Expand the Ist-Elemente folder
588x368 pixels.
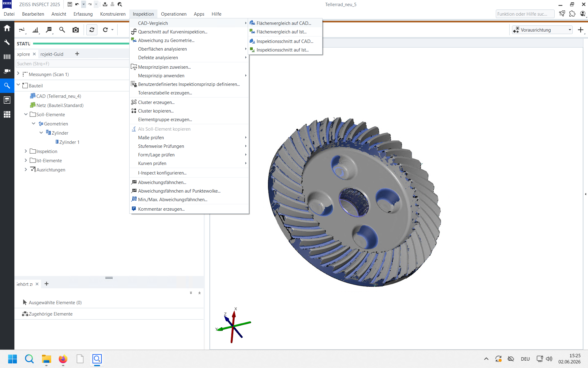(x=26, y=160)
